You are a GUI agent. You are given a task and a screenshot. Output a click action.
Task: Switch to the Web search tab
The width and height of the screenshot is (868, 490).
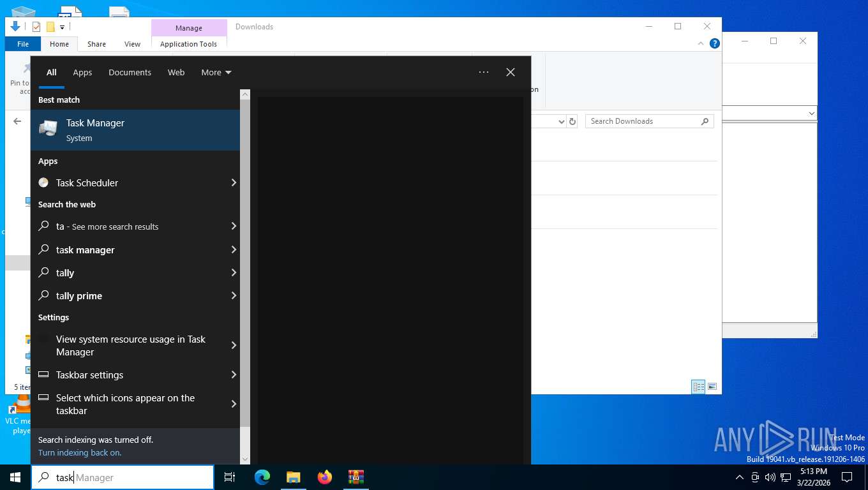tap(176, 72)
